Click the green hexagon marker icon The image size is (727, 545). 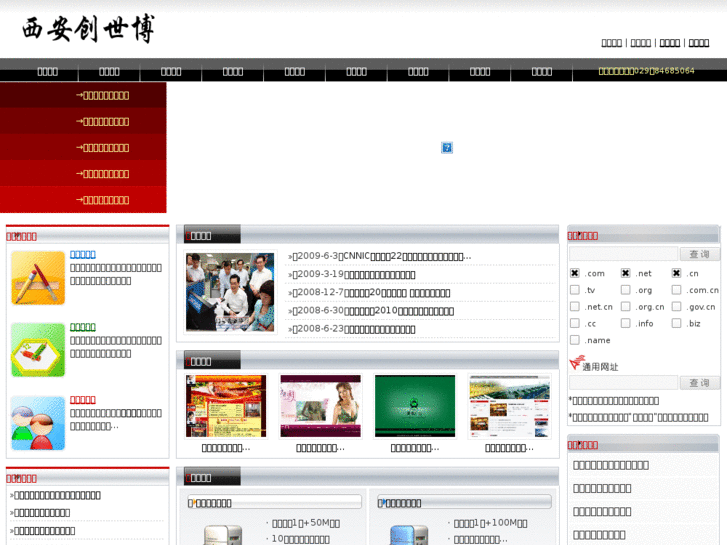(x=38, y=350)
